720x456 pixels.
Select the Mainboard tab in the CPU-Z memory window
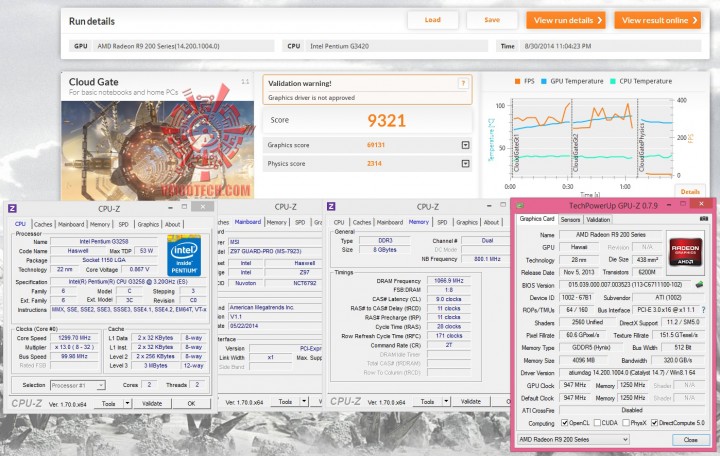(x=389, y=222)
